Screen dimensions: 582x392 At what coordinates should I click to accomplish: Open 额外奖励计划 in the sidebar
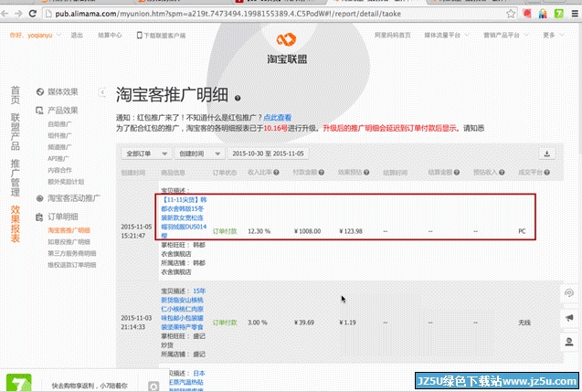[x=66, y=182]
